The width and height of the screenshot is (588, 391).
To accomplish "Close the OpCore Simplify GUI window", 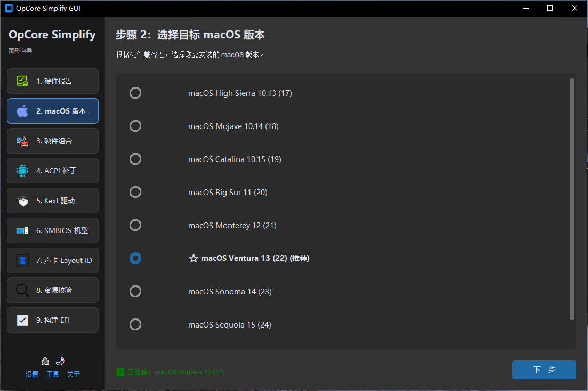I will click(x=574, y=8).
